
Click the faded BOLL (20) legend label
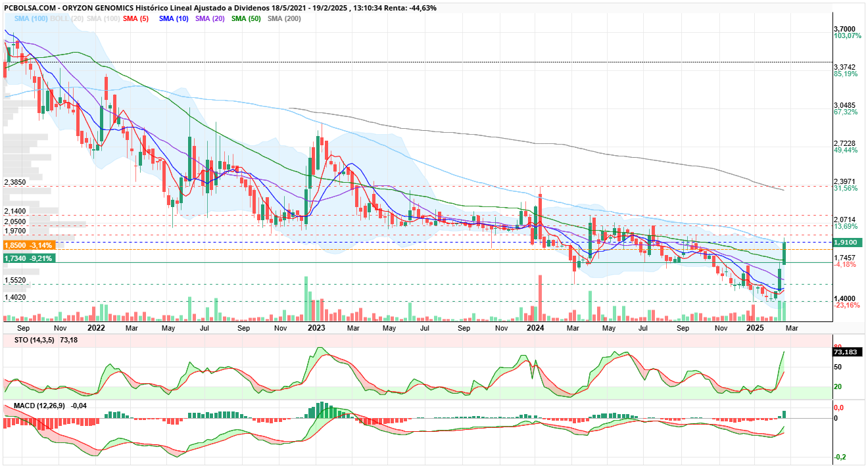click(68, 18)
